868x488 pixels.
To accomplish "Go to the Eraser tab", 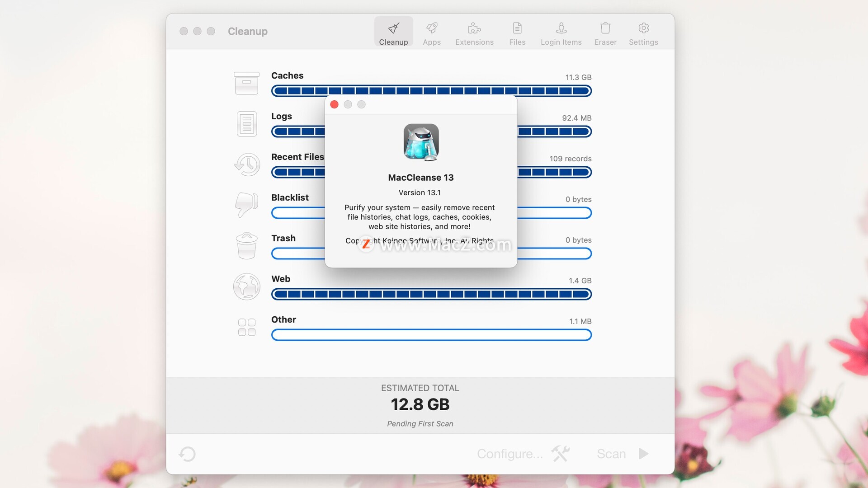I will tap(605, 33).
